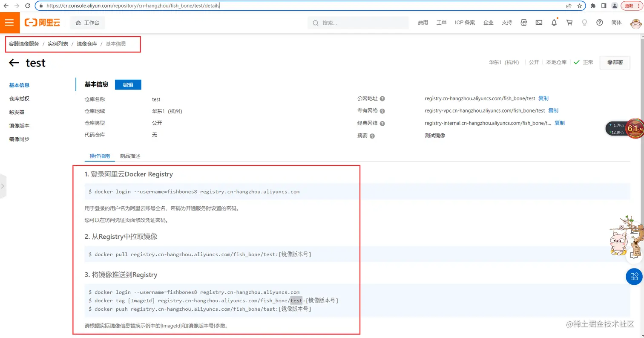Open the 企业 menu

(x=488, y=23)
